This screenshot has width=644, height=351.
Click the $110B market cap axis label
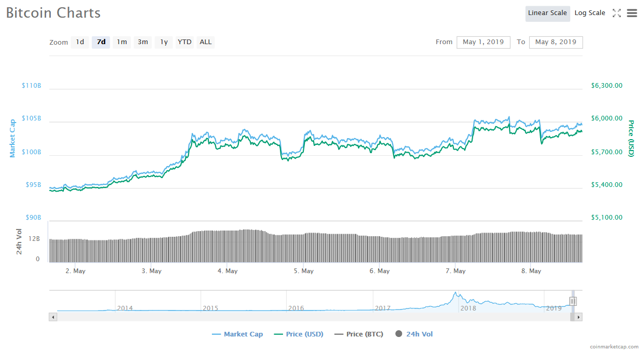(x=31, y=85)
